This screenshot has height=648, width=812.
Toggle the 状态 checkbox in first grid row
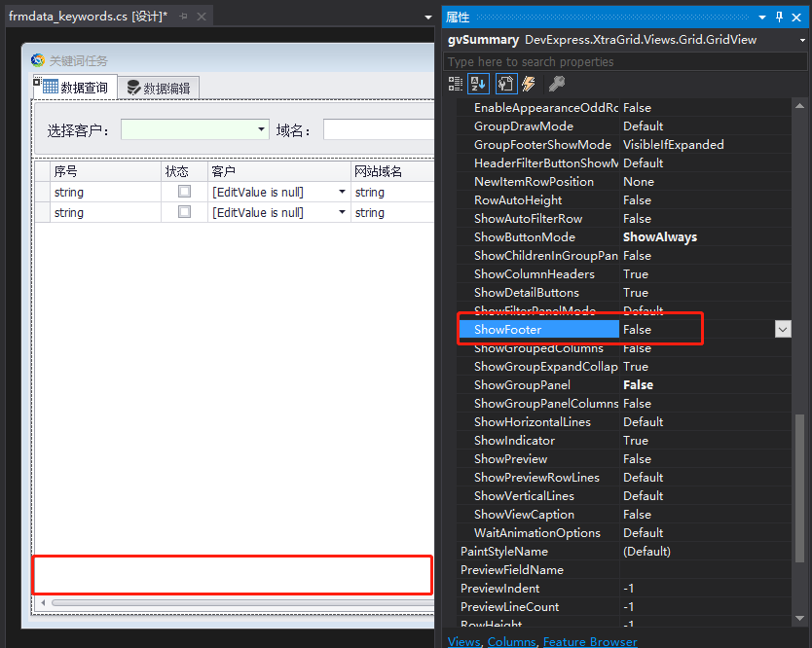(x=184, y=192)
